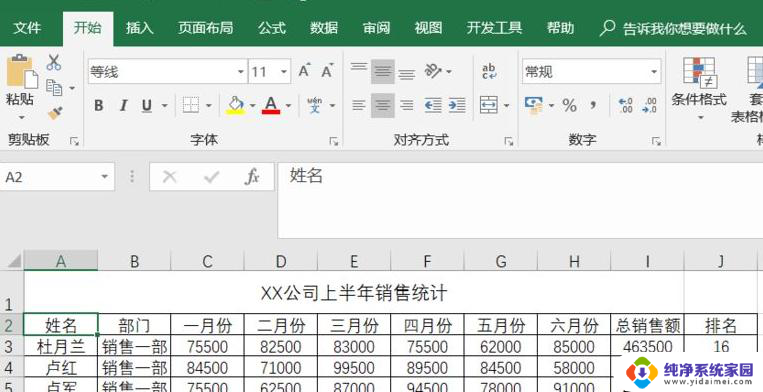Open 数字 group dialog launcher
This screenshot has height=392, width=763.
coord(656,142)
